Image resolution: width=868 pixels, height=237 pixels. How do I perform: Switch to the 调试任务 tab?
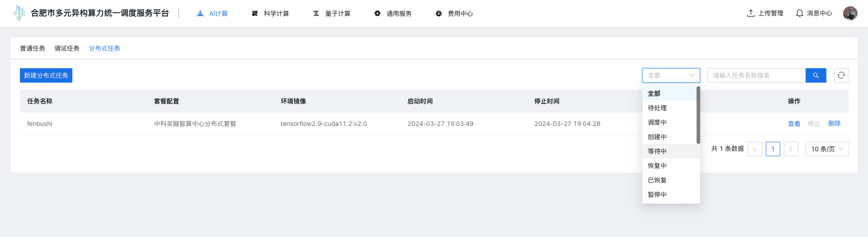[67, 48]
